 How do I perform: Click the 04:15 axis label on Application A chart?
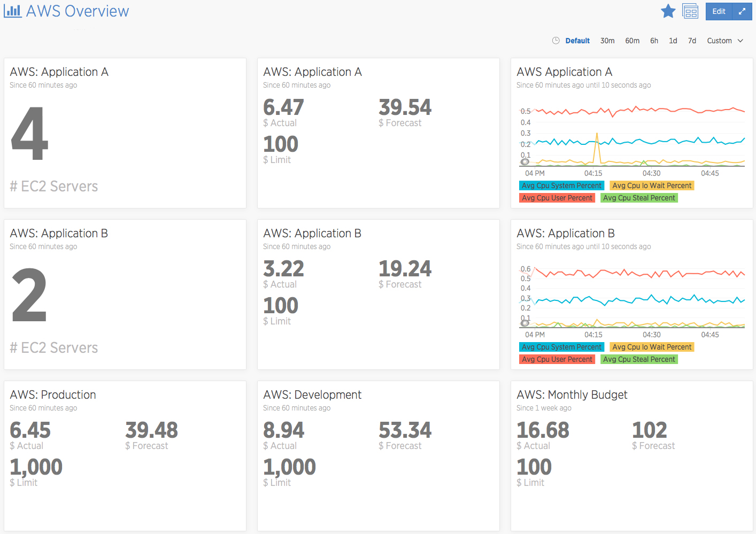(593, 173)
